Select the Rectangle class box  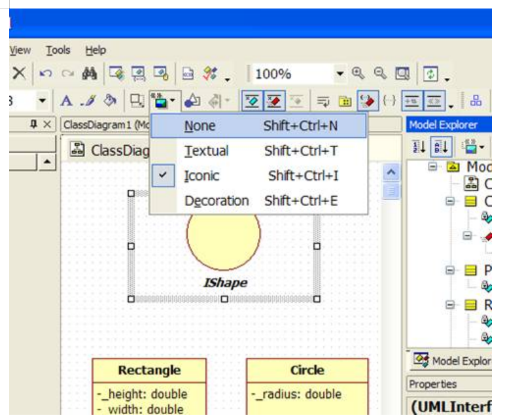(149, 387)
